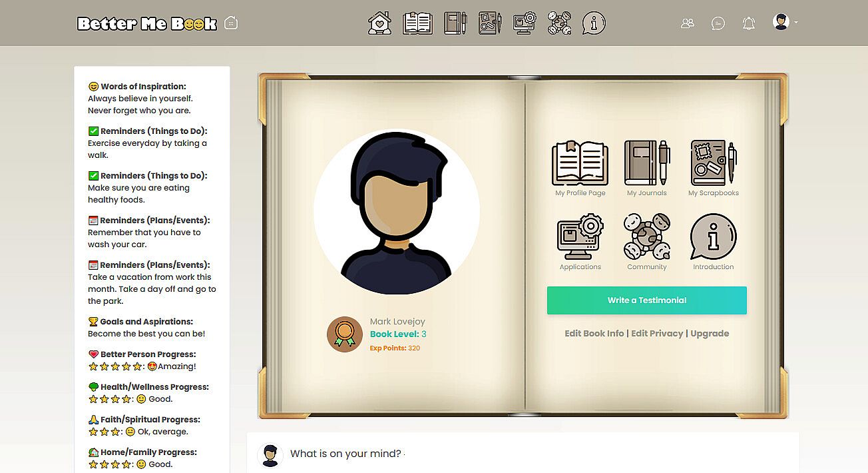Click the Better Me Book logo
The height and width of the screenshot is (473, 868).
(147, 23)
